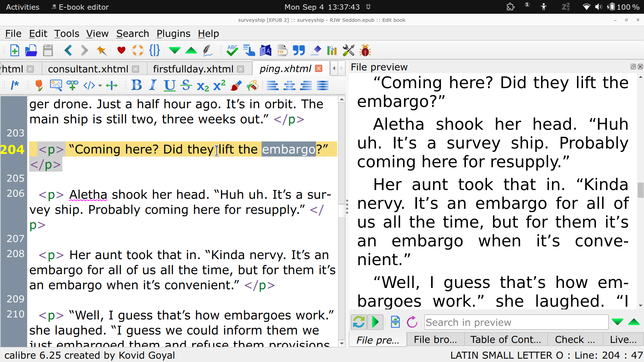The image size is (644, 362).
Task: Toggle Italic formatting in the editor
Action: [x=153, y=85]
